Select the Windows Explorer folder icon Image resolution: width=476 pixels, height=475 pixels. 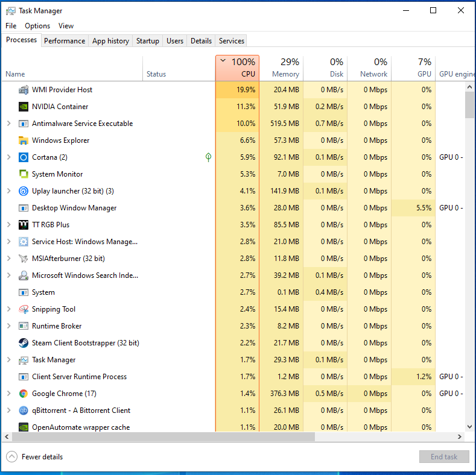[24, 140]
